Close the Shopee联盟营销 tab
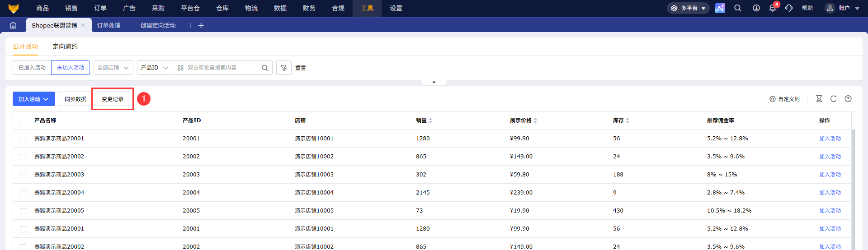This screenshot has height=250, width=868. (83, 25)
